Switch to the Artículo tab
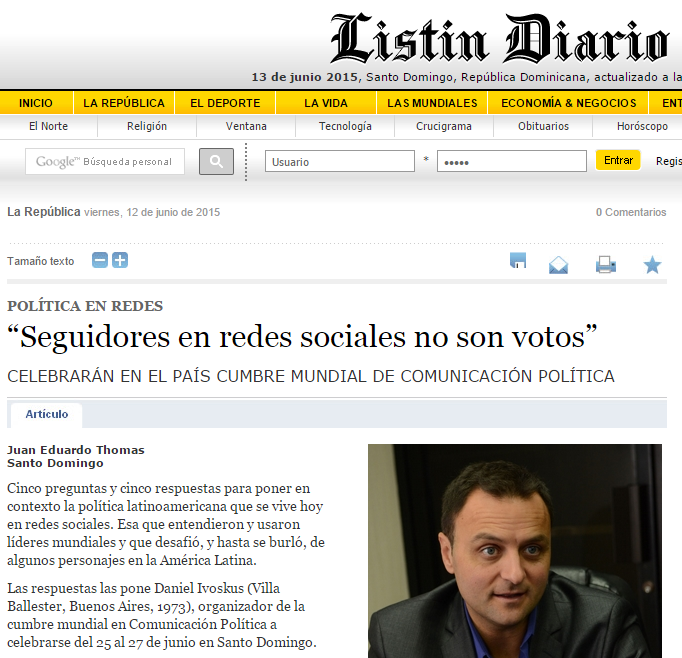 pos(47,414)
